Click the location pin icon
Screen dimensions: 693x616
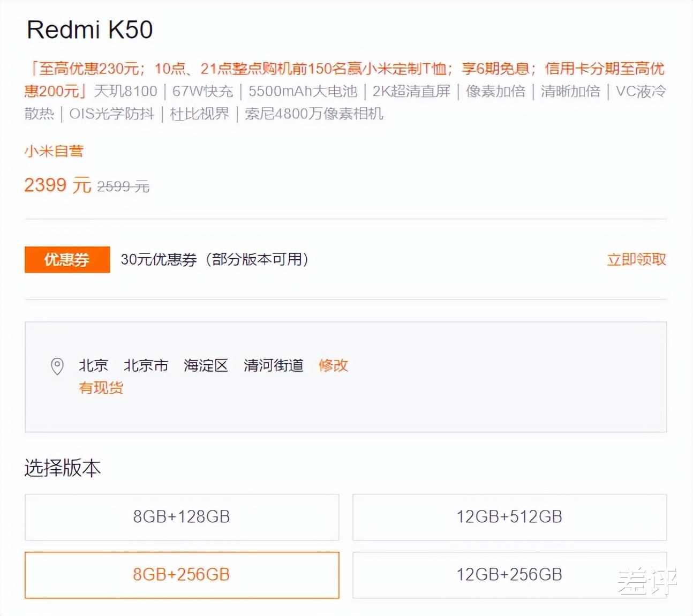point(57,366)
